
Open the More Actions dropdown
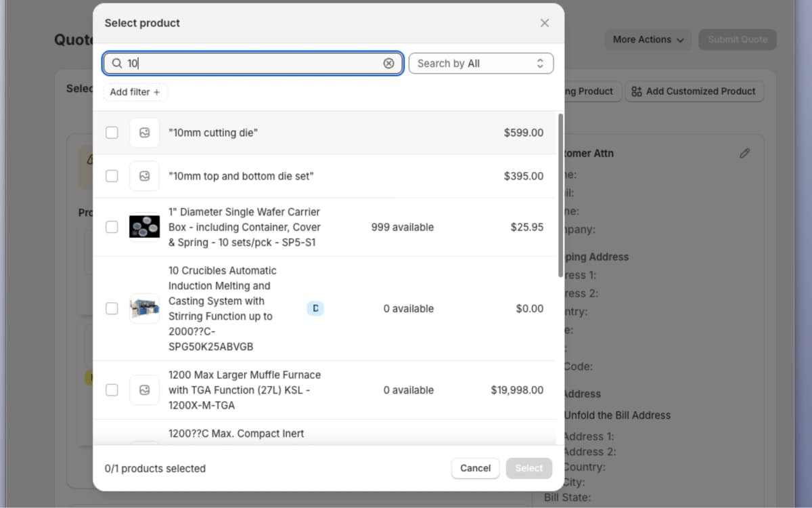[x=647, y=40]
